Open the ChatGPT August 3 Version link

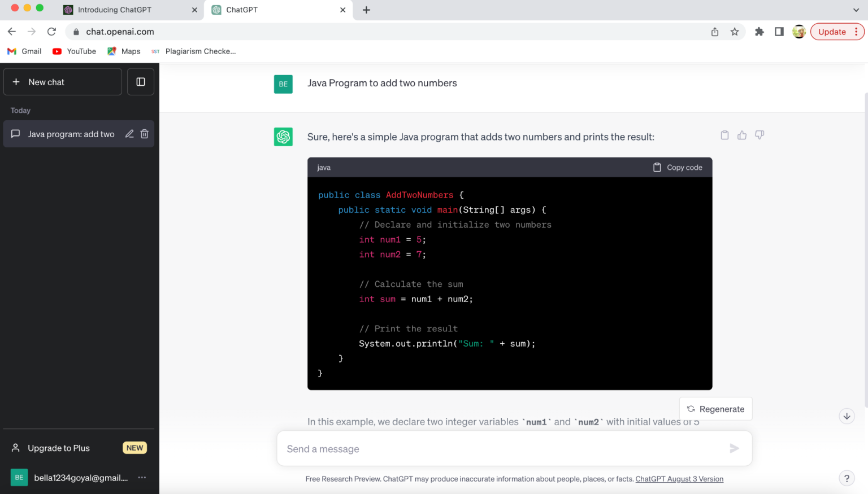click(x=679, y=478)
